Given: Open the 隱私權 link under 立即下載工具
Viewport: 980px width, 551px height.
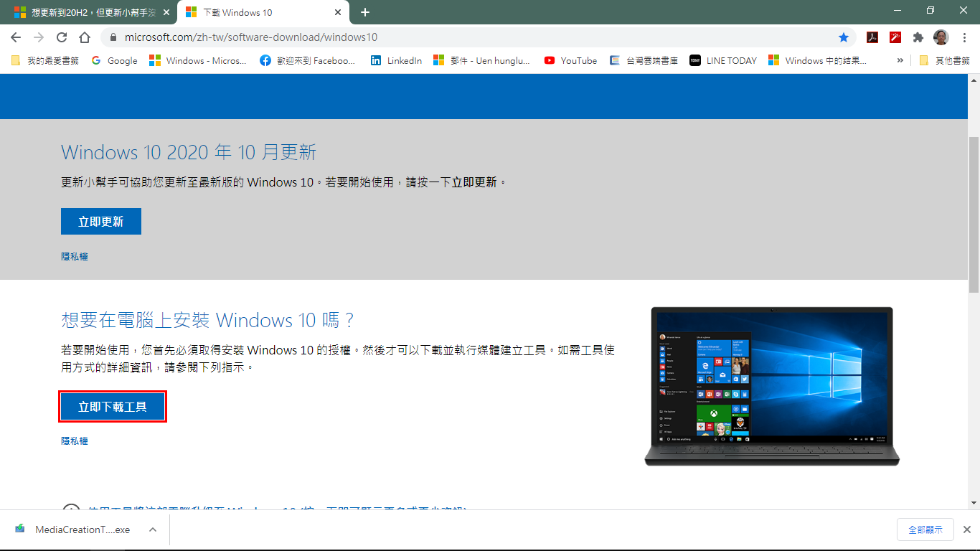Looking at the screenshot, I should (75, 441).
